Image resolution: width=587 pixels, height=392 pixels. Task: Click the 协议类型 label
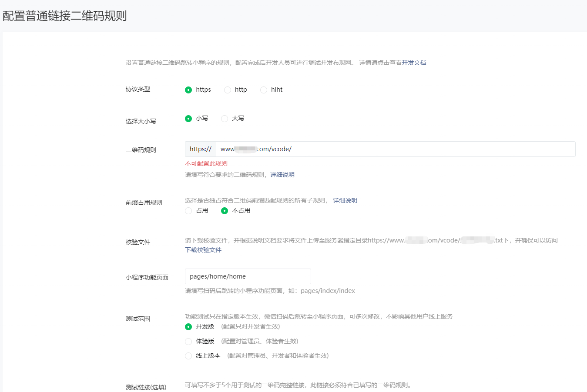click(138, 89)
